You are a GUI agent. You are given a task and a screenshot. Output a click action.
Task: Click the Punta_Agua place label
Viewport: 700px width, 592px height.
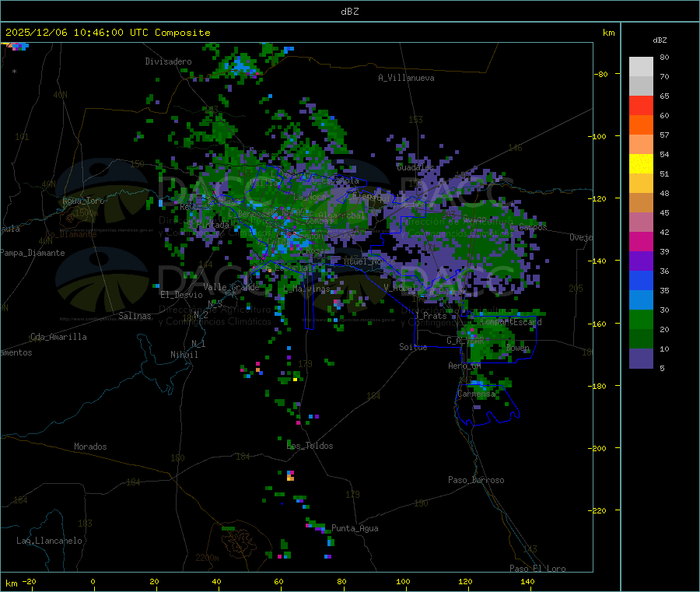point(355,528)
